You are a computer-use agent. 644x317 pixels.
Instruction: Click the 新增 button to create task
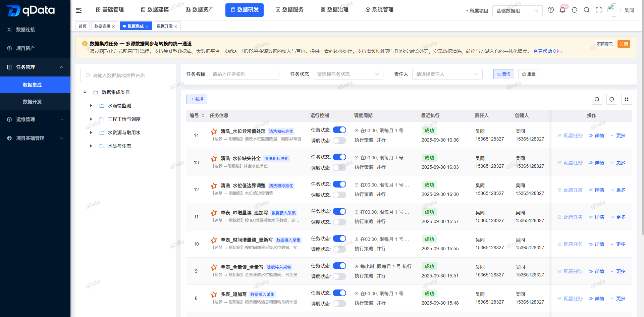click(x=197, y=99)
